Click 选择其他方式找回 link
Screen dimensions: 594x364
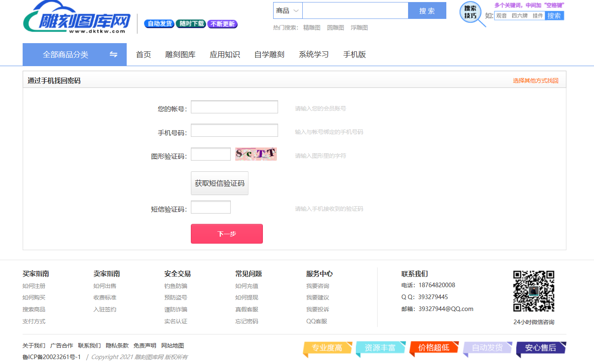[536, 81]
